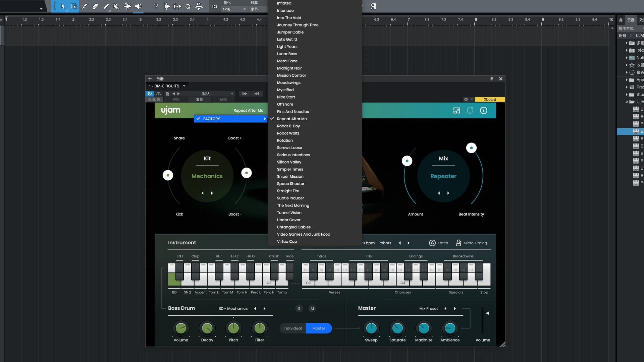644x362 pixels.
Task: Click the Xboard button
Action: pyautogui.click(x=490, y=100)
